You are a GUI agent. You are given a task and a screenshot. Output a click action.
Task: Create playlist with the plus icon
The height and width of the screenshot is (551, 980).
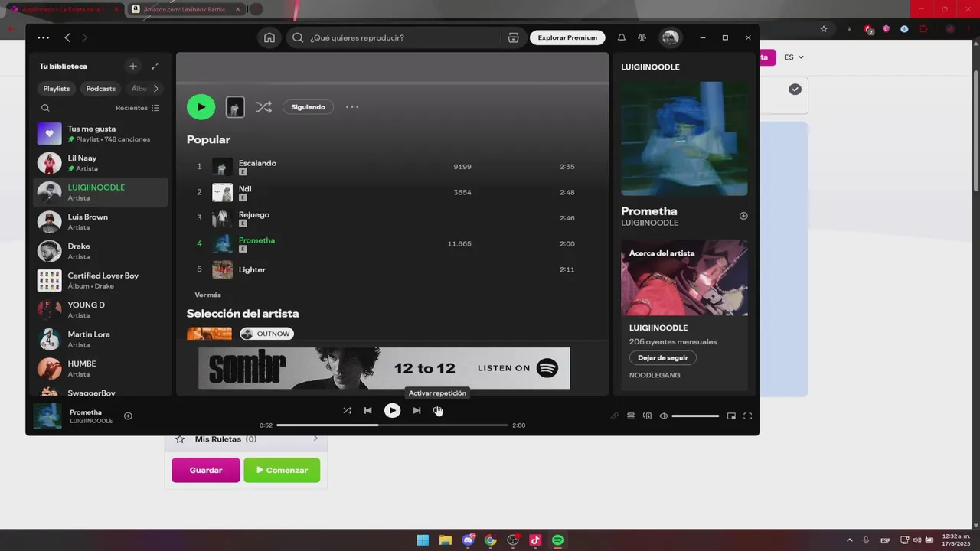[132, 67]
